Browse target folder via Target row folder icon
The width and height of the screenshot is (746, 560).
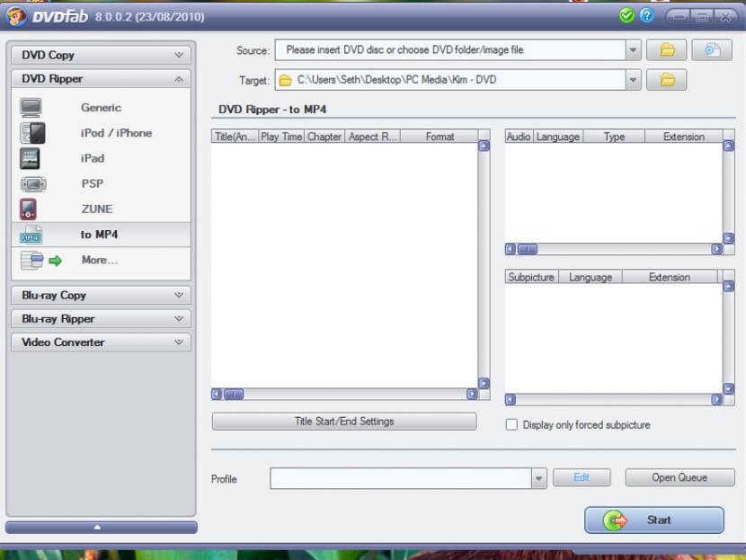[667, 80]
